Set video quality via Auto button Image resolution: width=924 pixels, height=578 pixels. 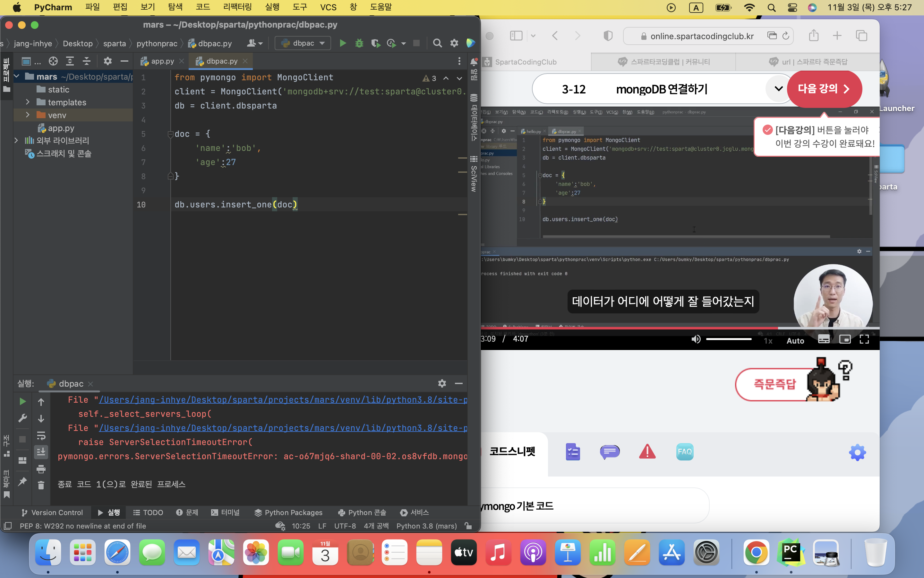pyautogui.click(x=795, y=341)
